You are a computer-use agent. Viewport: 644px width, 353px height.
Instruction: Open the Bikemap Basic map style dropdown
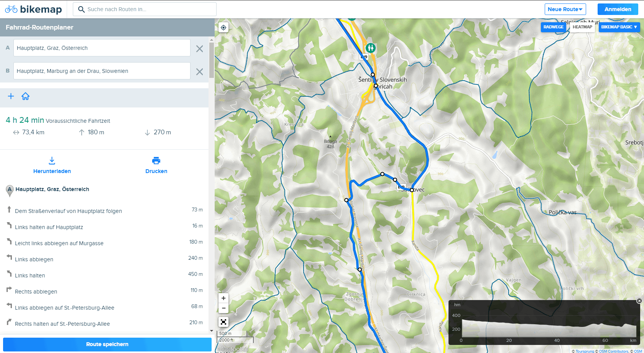619,27
